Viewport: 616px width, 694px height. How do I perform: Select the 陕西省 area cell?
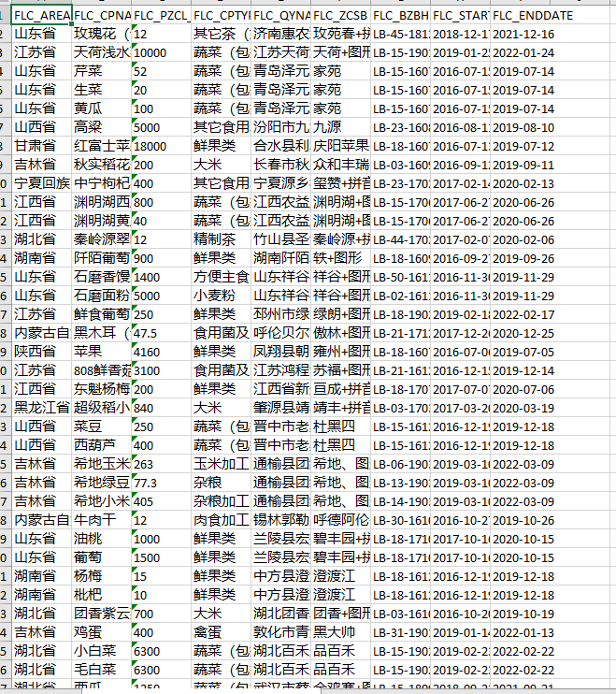(x=41, y=352)
